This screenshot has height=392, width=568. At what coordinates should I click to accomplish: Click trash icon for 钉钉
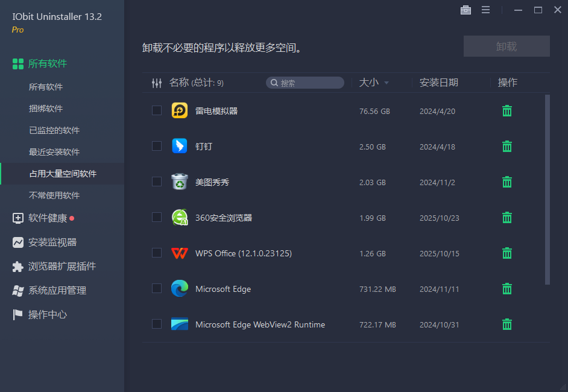[x=506, y=147]
